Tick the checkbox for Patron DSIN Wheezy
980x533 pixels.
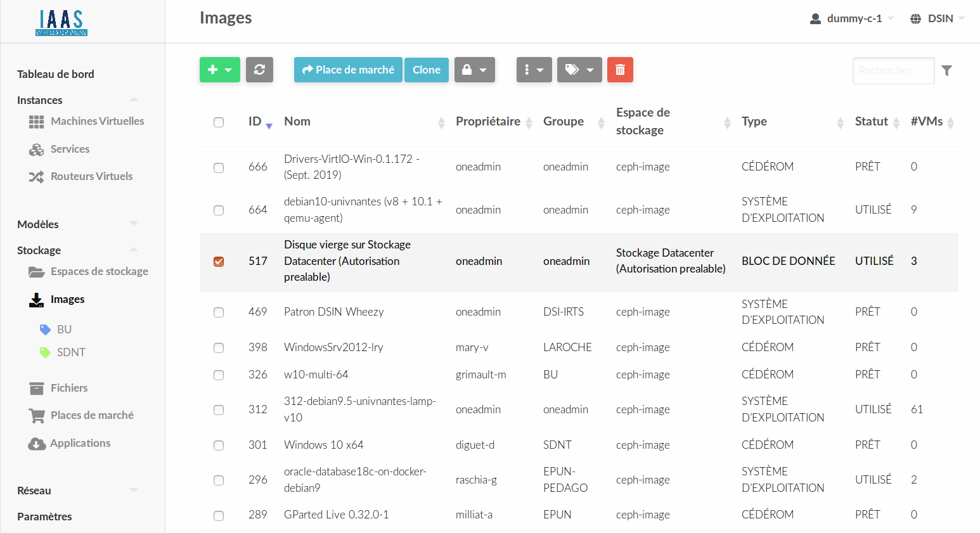click(x=219, y=312)
